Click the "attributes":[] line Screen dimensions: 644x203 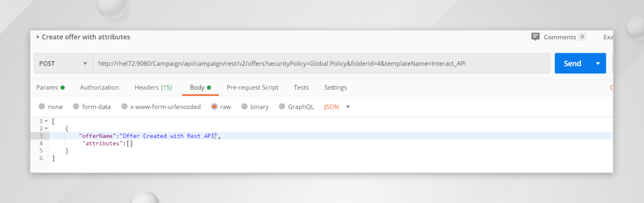(107, 143)
